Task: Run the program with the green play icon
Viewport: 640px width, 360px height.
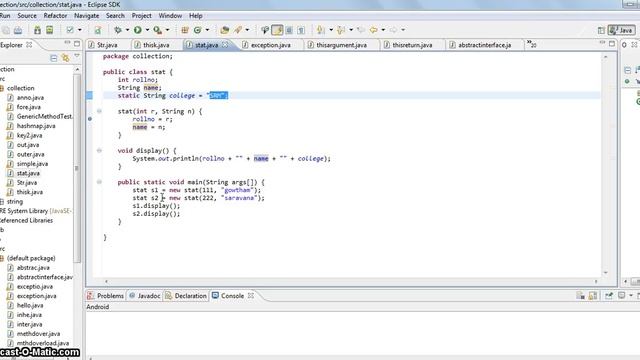Action: click(x=138, y=30)
